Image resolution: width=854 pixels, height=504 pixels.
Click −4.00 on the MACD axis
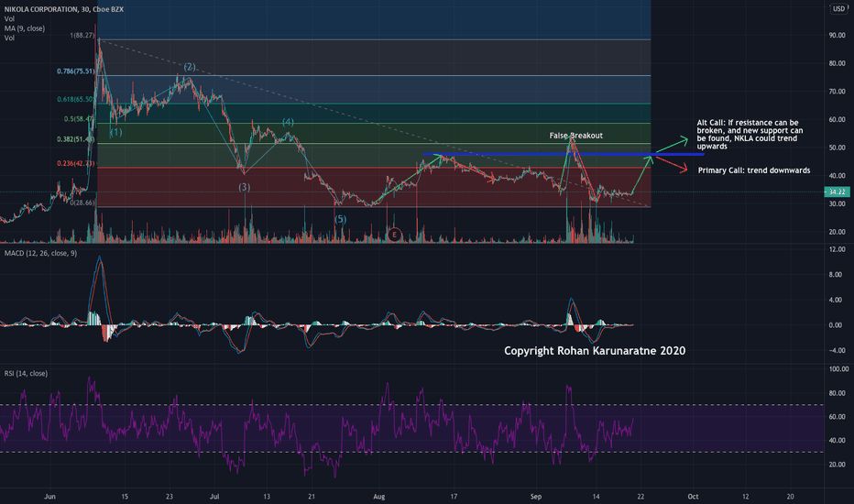[x=838, y=350]
